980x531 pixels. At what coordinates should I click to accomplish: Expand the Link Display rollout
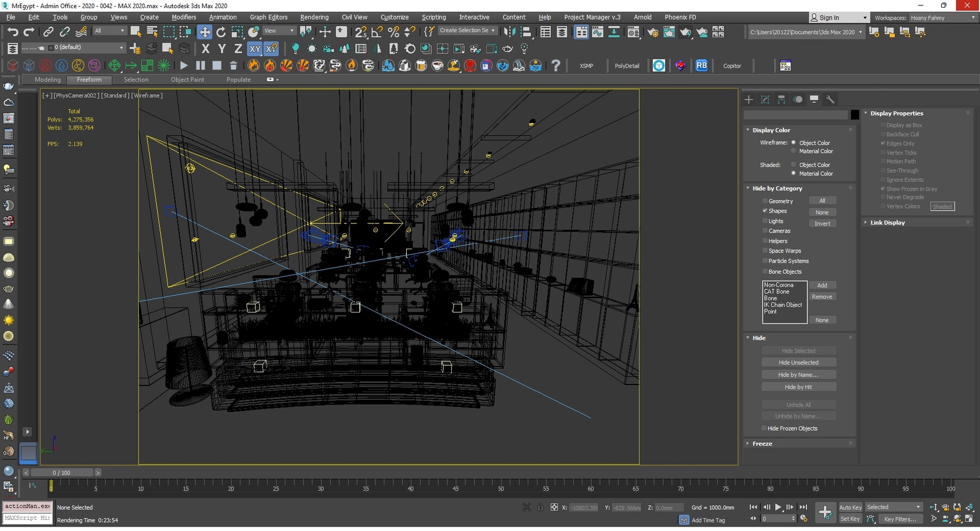[887, 223]
